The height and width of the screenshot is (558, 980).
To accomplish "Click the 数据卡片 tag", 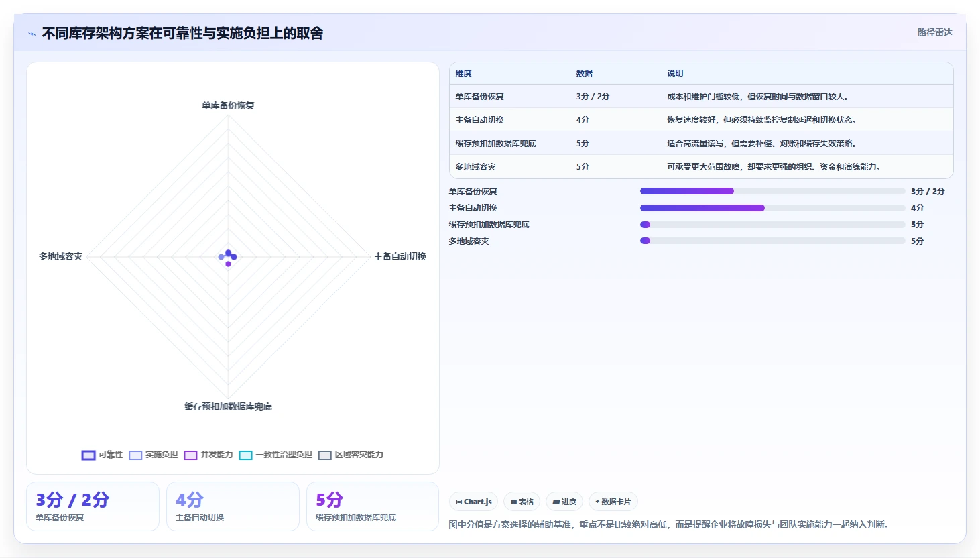I will (613, 502).
